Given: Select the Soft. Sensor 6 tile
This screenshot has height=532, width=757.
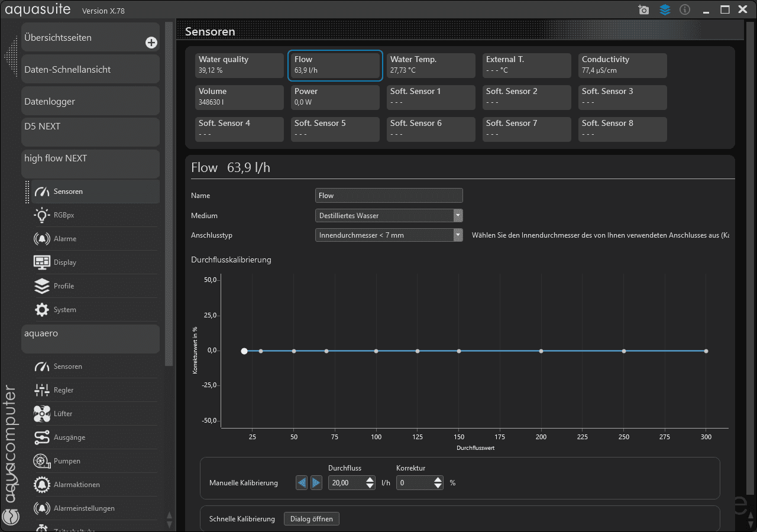Looking at the screenshot, I should coord(431,129).
